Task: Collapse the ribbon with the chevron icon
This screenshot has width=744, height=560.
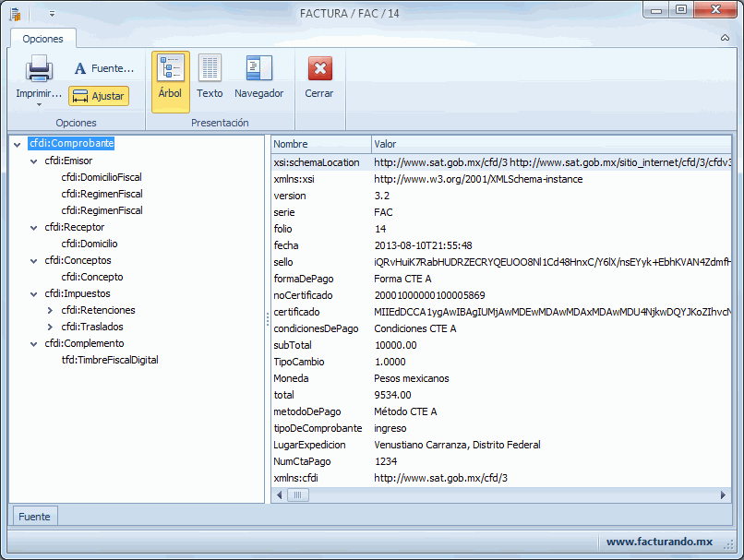Action: [725, 38]
